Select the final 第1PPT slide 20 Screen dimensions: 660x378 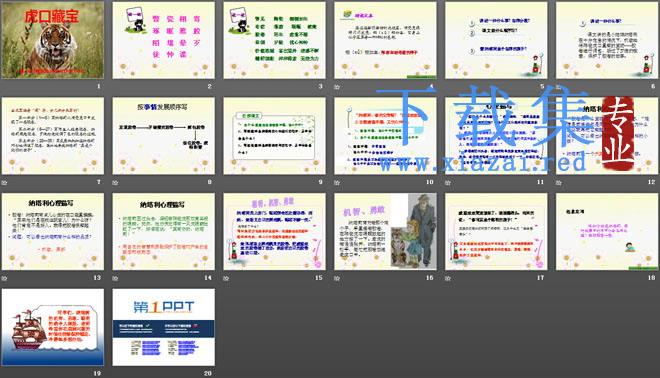click(163, 327)
